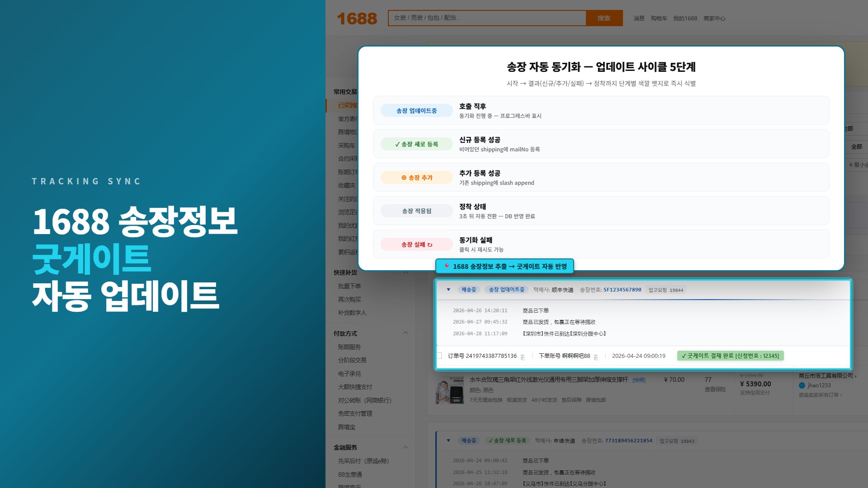
Task: Select 对公转账 (网商银行) in sidebar
Action: click(364, 400)
